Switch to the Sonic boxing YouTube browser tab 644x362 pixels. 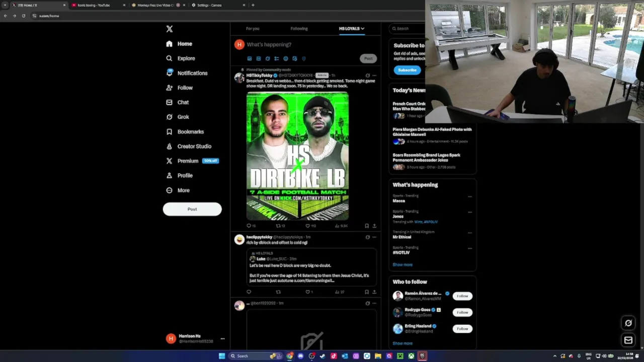(x=98, y=5)
